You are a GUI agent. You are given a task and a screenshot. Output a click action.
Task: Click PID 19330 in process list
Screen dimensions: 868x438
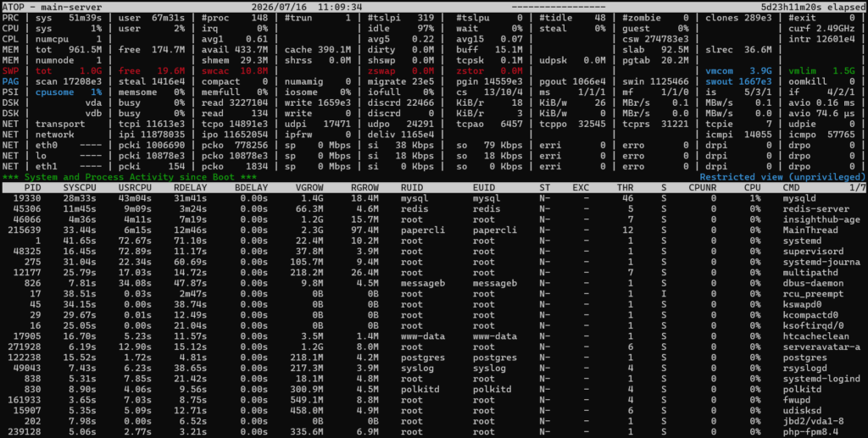27,198
